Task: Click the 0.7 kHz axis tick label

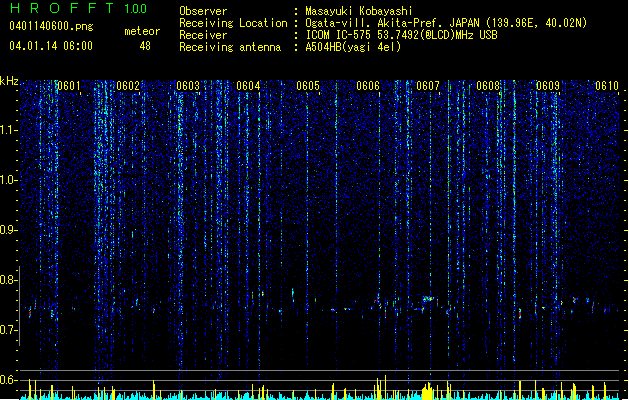Action: coord(8,330)
